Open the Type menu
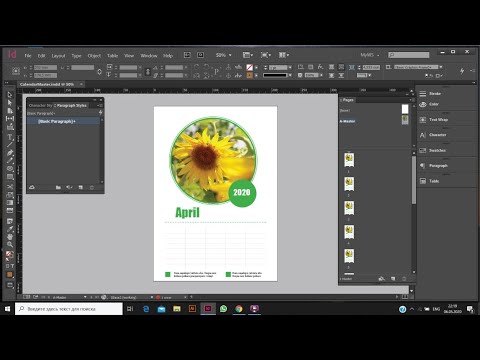Viewport: 480px width, 360px height. tap(76, 56)
